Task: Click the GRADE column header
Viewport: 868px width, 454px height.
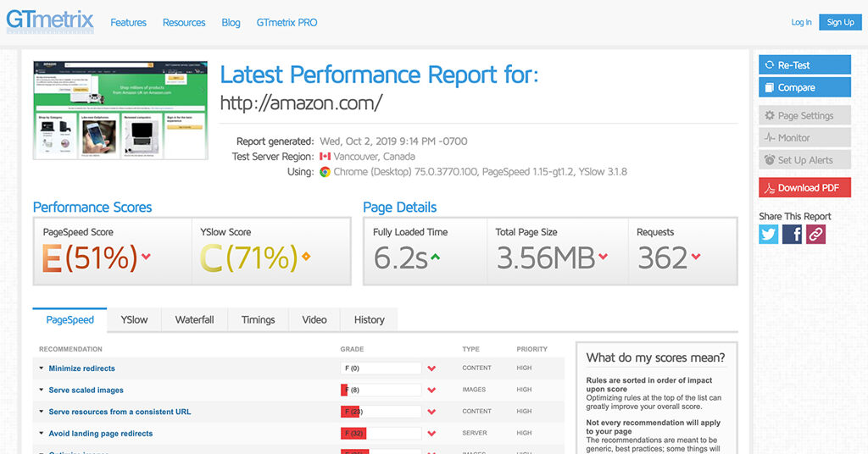Action: tap(352, 349)
